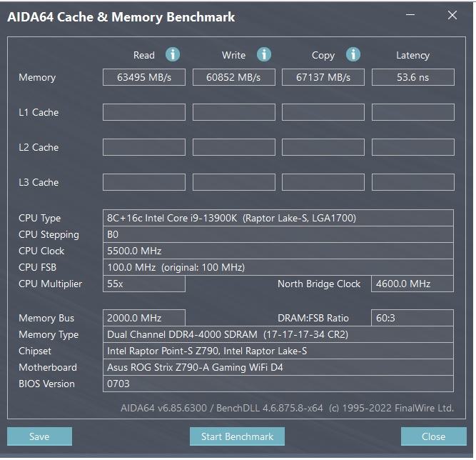This screenshot has height=460, width=476.
Task: Click the Motherboard label
Action: point(48,367)
